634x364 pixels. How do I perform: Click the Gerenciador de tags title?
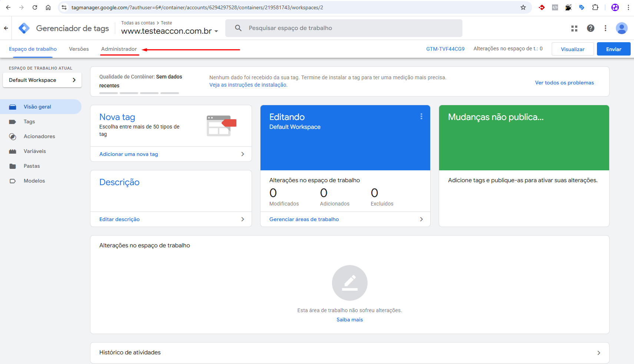click(x=73, y=29)
